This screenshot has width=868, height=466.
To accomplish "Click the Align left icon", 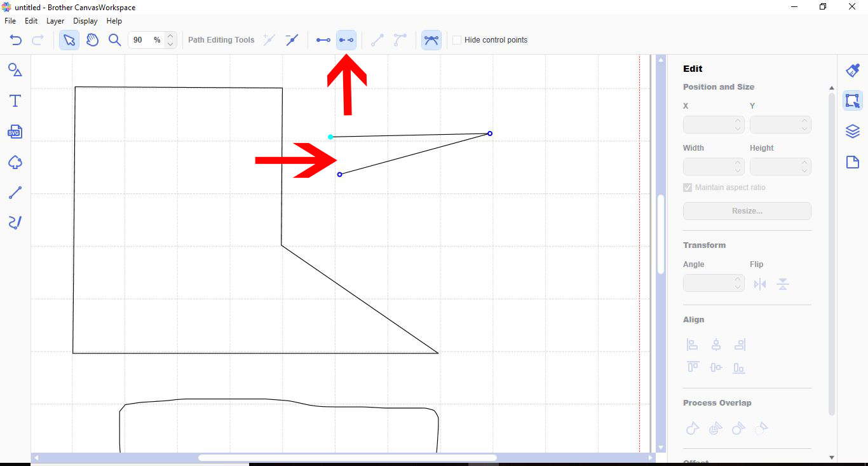I will point(693,345).
